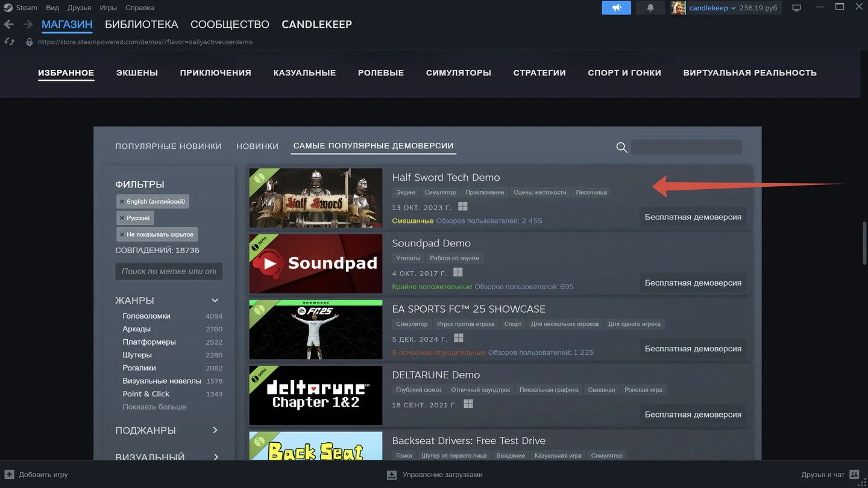The height and width of the screenshot is (488, 868).
Task: Remove the English filter with its X
Action: pyautogui.click(x=122, y=201)
